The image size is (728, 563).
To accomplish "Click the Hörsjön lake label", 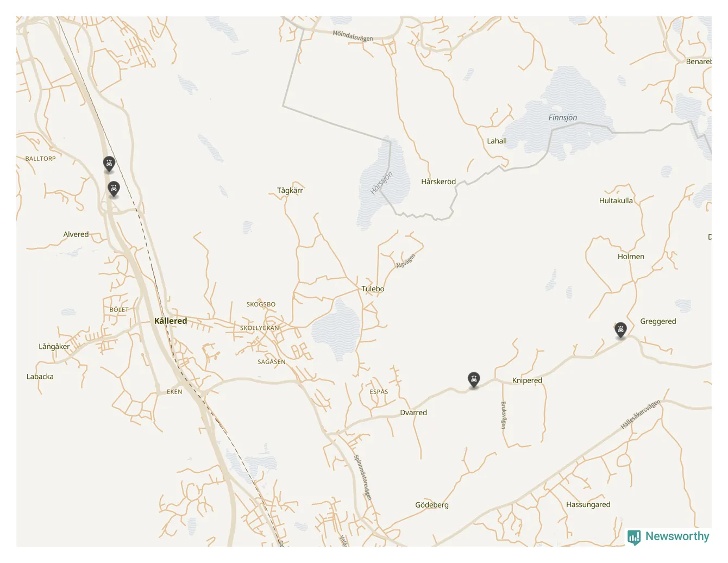I will pos(381,183).
